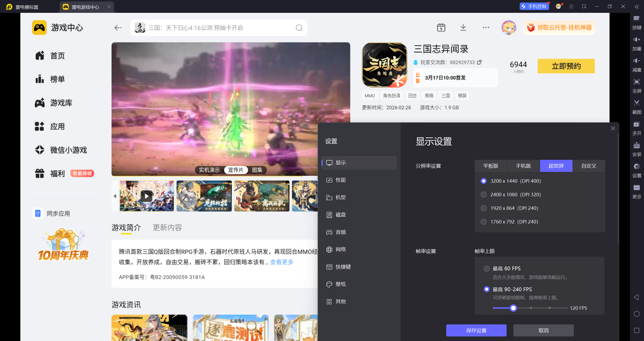This screenshot has width=644, height=341.
Task: Open the multi-instance (多开) tool
Action: [x=636, y=124]
